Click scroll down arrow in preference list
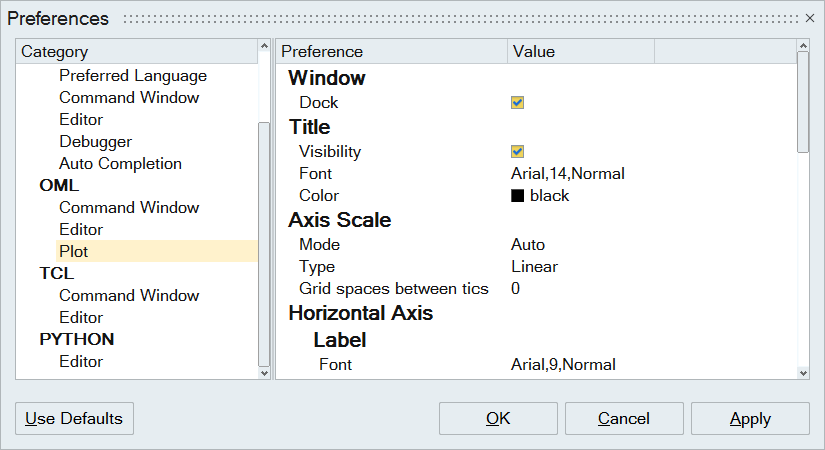 [x=802, y=372]
